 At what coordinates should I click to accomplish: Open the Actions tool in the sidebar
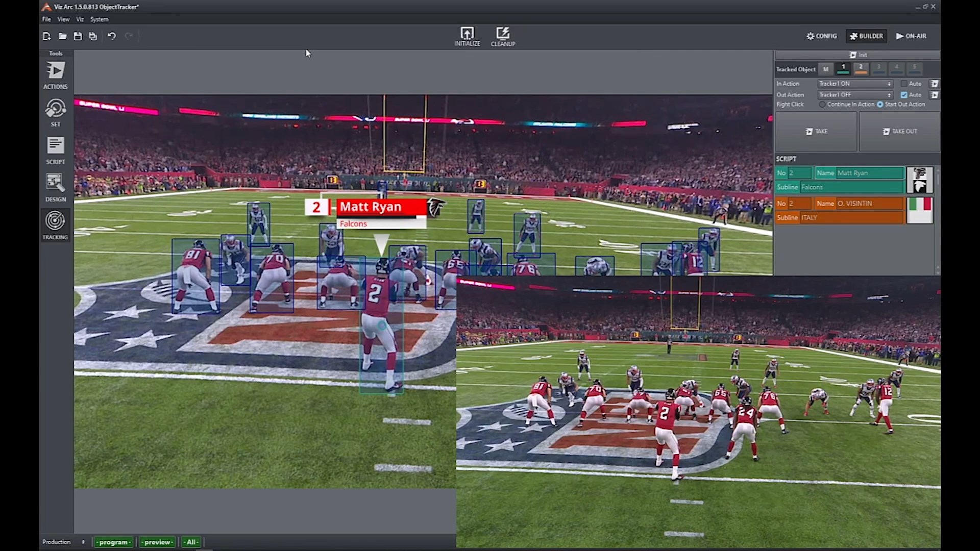click(x=55, y=75)
